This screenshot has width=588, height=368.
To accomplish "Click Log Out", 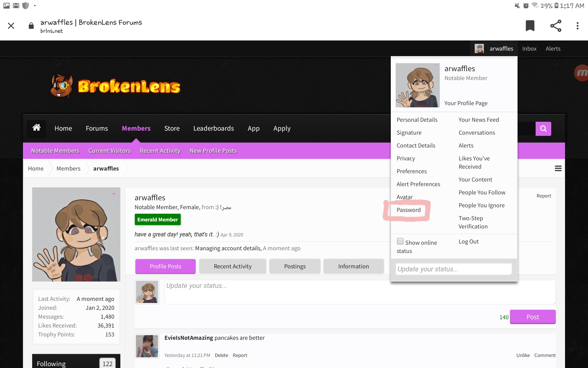I will tap(468, 241).
